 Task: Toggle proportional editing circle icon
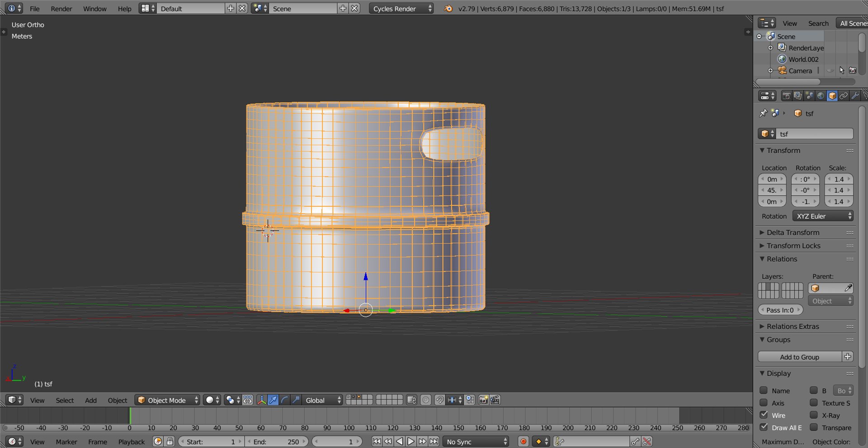[426, 400]
